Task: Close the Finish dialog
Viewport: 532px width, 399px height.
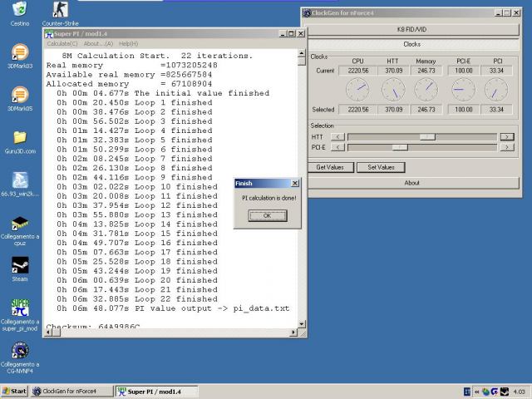Action: (295, 183)
